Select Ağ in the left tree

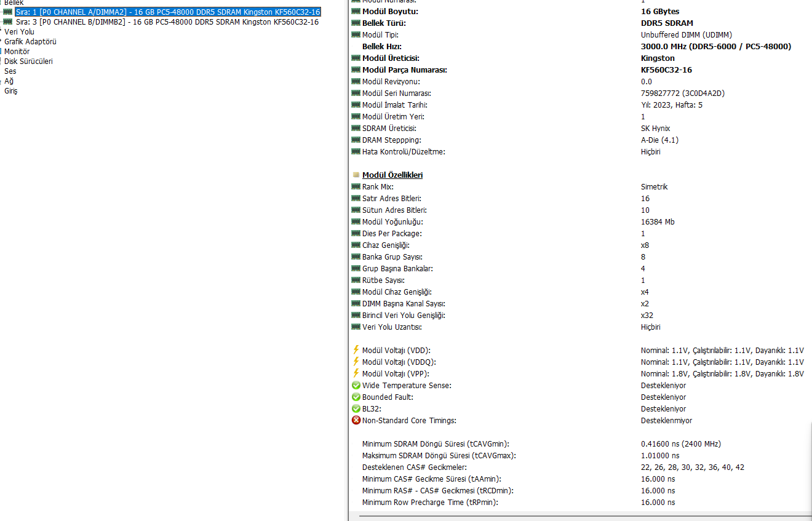pyautogui.click(x=9, y=81)
